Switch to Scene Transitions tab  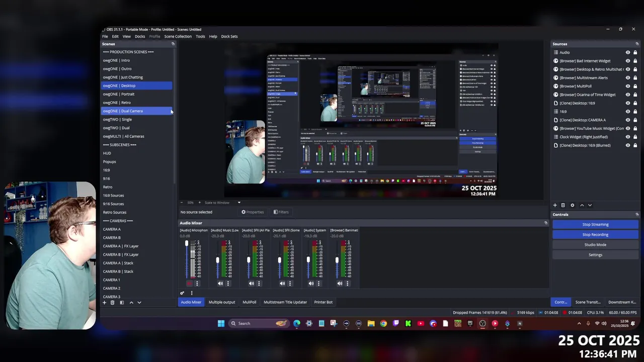588,302
